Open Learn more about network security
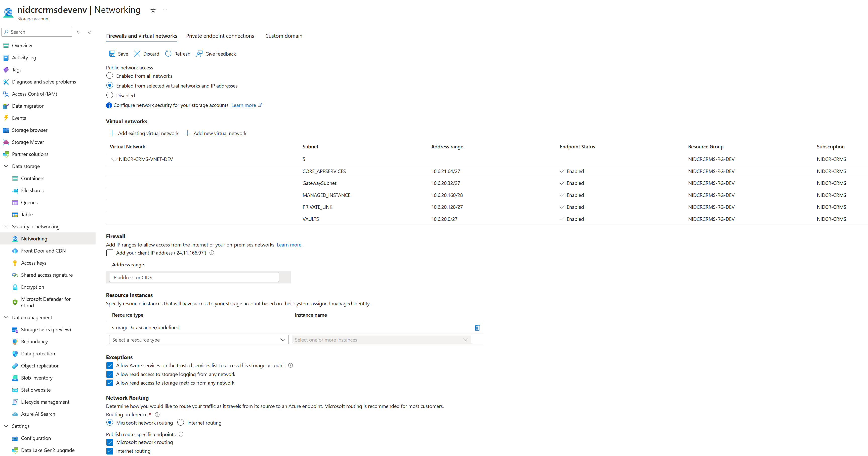 point(246,105)
